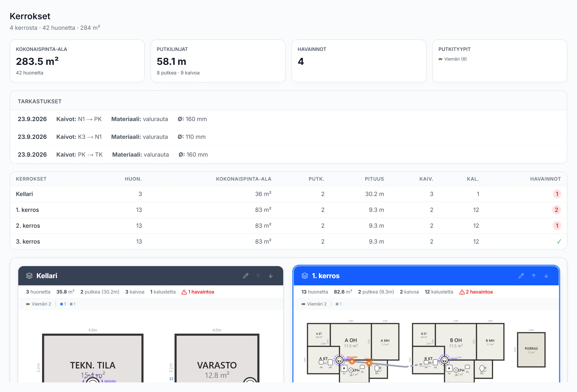Click the Putkilinjat 58.1 m card
This screenshot has width=577, height=392.
pyautogui.click(x=218, y=61)
